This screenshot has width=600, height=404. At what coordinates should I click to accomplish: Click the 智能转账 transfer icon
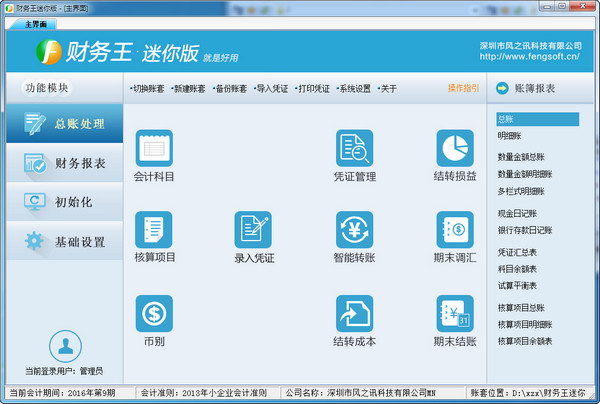click(x=354, y=230)
